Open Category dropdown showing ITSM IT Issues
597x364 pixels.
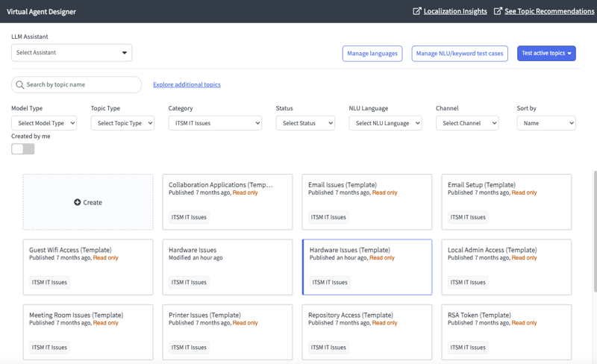click(215, 123)
